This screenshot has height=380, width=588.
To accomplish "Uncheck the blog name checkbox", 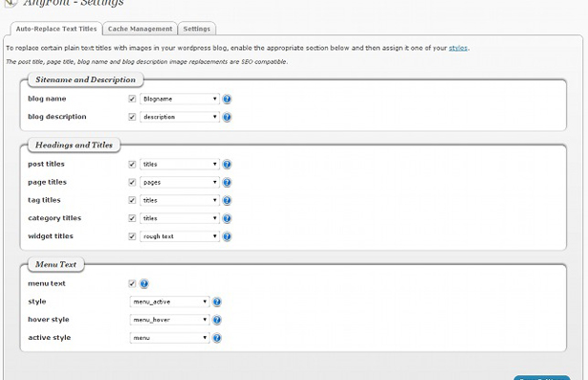I will [x=132, y=99].
